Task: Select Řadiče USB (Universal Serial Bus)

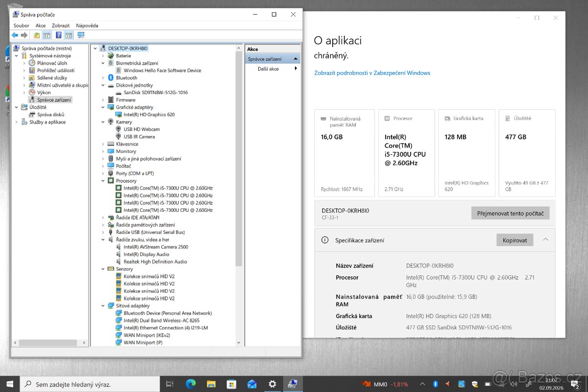Action: click(150, 232)
